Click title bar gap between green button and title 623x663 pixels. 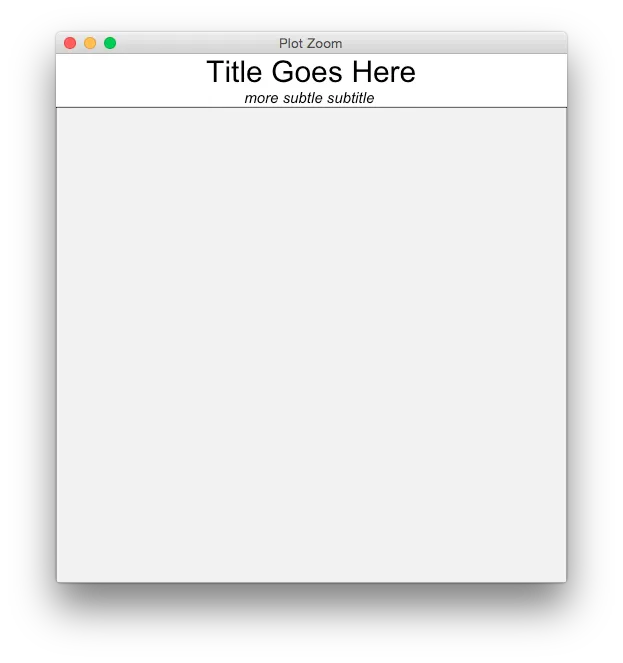click(197, 43)
